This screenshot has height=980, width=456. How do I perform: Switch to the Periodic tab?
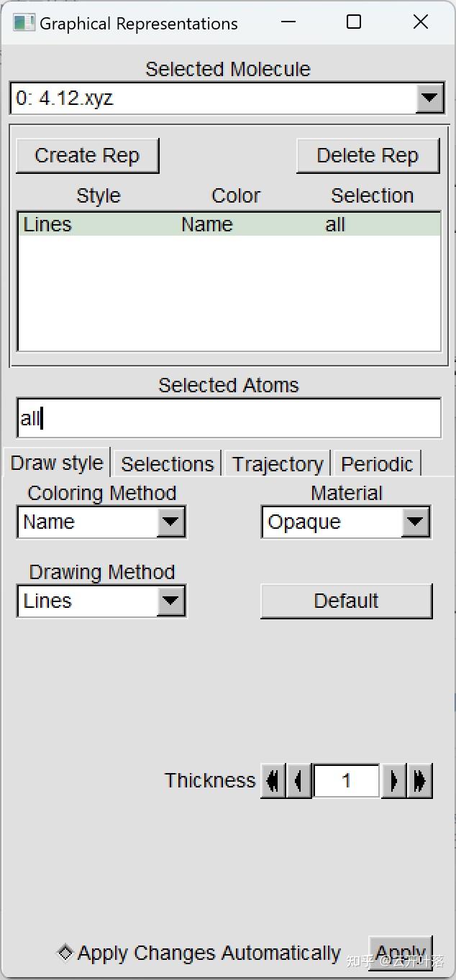[x=377, y=464]
